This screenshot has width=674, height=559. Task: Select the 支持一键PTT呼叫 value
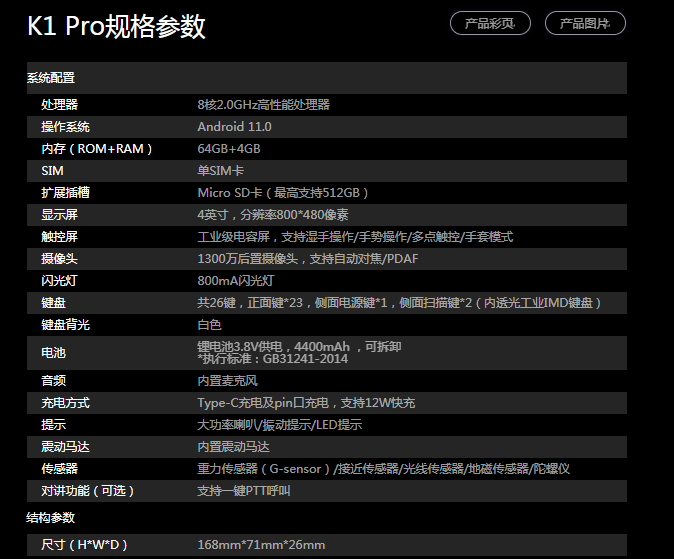244,491
